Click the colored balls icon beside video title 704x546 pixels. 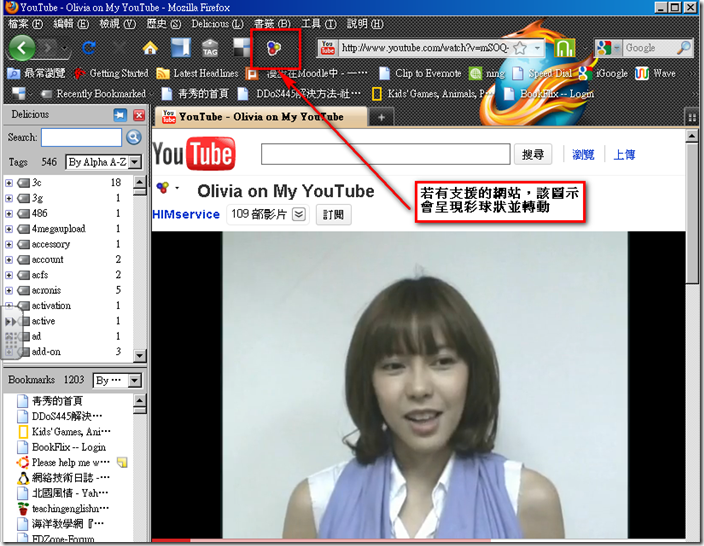[163, 187]
